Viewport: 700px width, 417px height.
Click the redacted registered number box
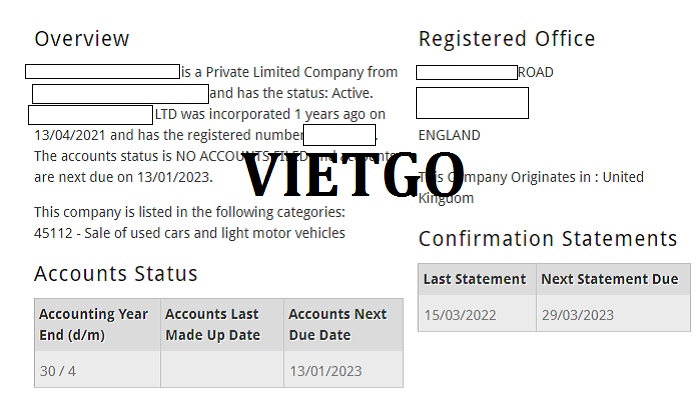point(339,135)
